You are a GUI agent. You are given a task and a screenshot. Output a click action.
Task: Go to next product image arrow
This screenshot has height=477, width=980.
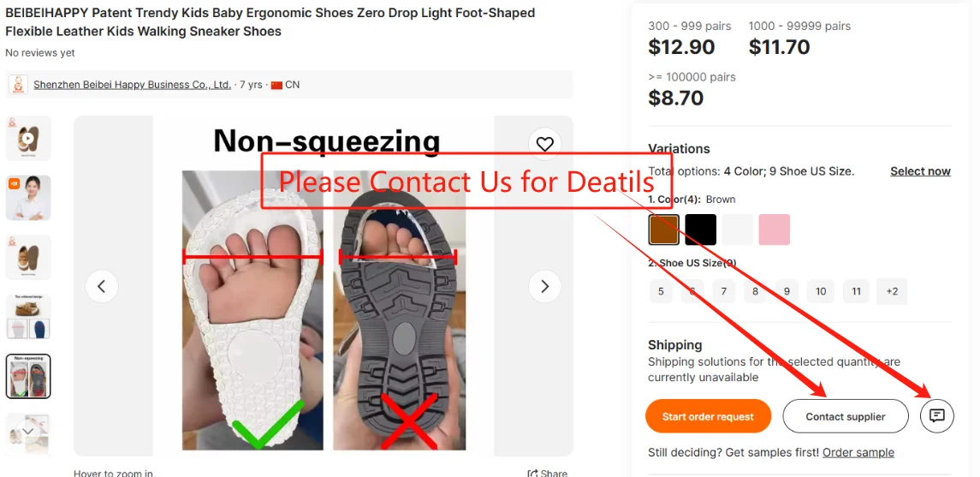pos(544,286)
